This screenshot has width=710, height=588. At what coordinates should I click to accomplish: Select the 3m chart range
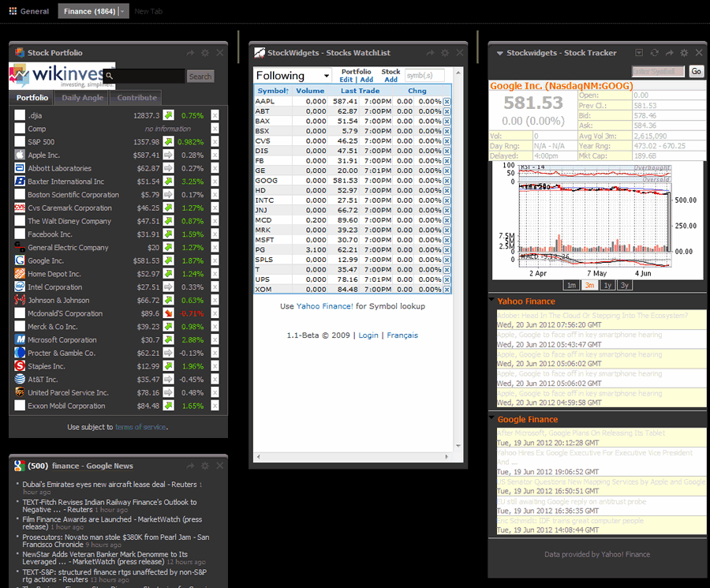(x=589, y=286)
